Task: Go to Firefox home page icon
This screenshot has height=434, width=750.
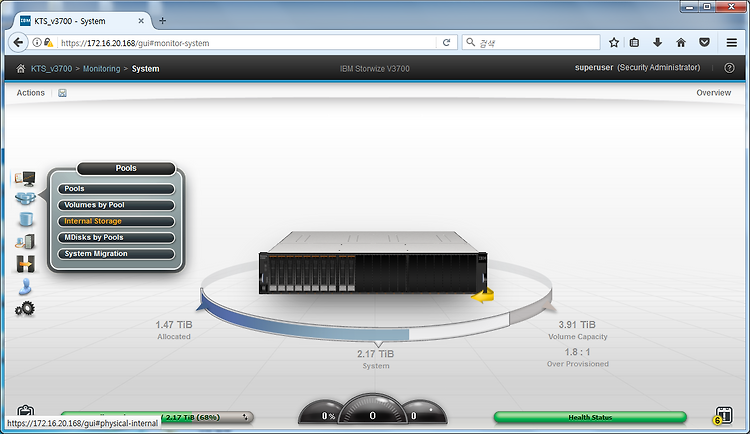Action: click(x=681, y=43)
